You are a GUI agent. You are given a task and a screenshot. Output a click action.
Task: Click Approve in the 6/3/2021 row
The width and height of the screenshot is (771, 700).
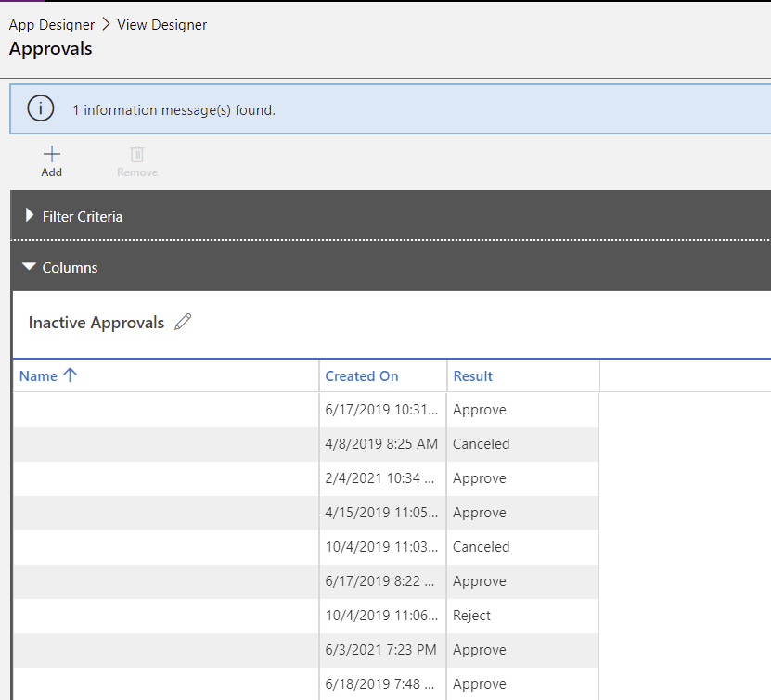point(523,650)
